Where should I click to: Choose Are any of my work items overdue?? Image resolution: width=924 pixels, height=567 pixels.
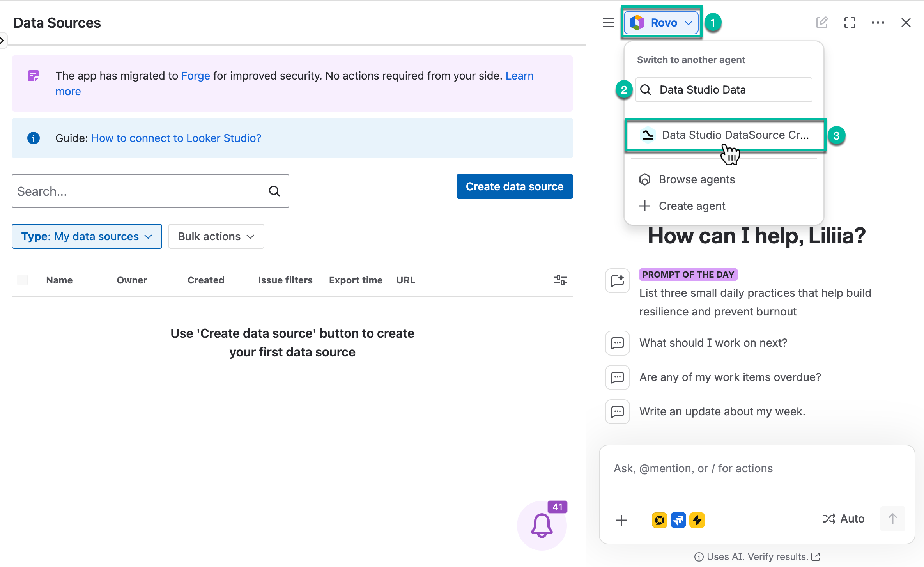tap(730, 377)
